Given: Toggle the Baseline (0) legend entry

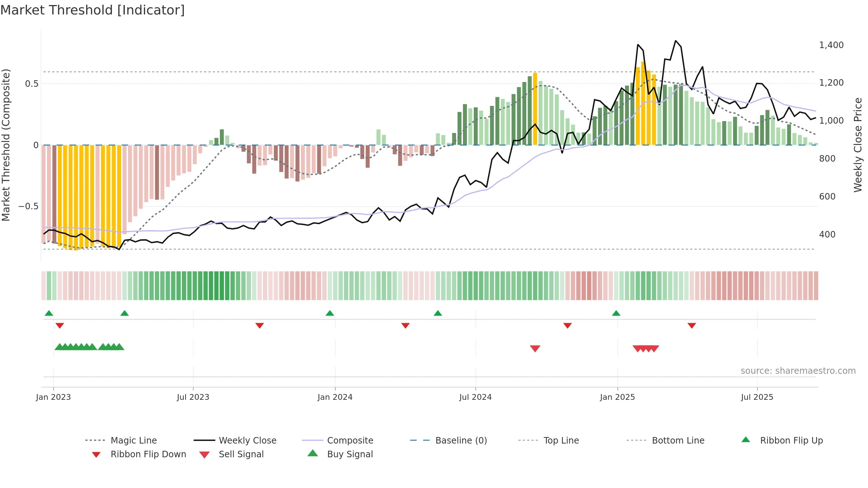Looking at the screenshot, I should (x=448, y=440).
